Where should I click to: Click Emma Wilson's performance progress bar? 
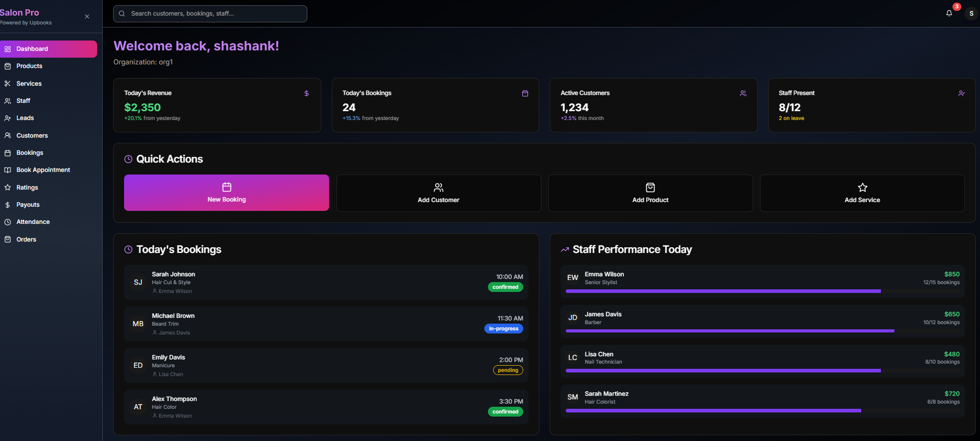[x=763, y=291]
